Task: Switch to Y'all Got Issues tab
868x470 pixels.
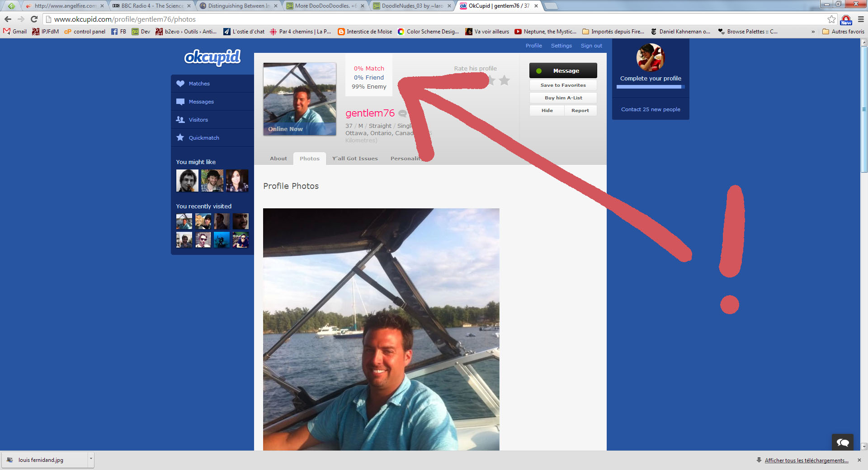Action: click(355, 159)
